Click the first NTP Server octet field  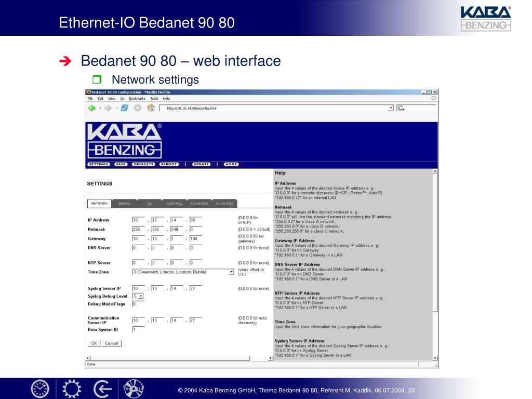point(138,262)
